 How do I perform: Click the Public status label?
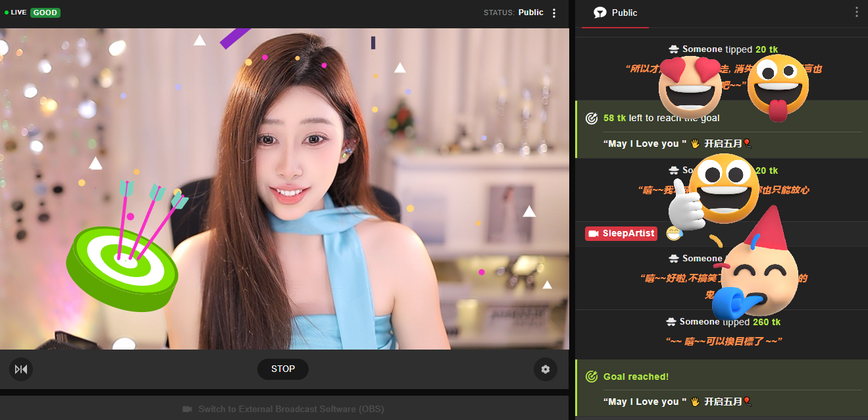(x=530, y=13)
